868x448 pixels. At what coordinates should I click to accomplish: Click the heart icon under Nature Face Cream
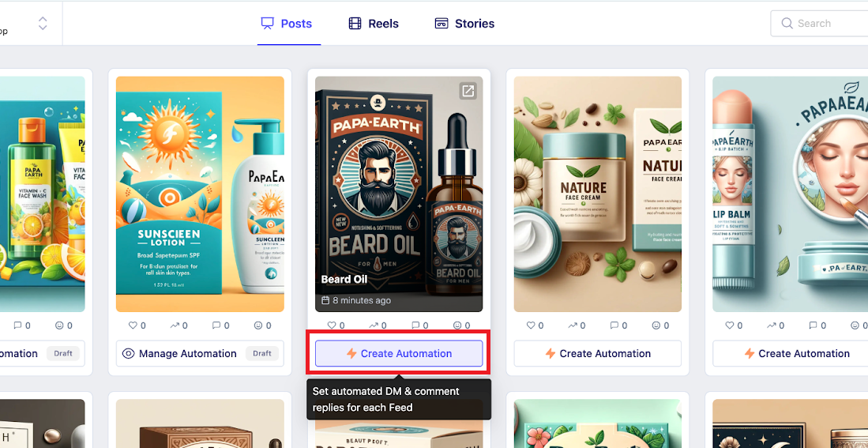click(x=530, y=326)
